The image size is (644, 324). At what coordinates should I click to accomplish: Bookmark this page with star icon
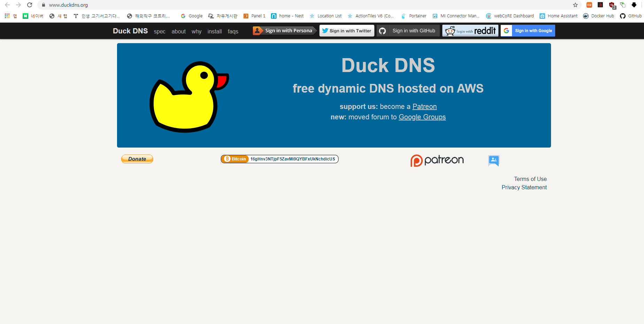pos(575,5)
